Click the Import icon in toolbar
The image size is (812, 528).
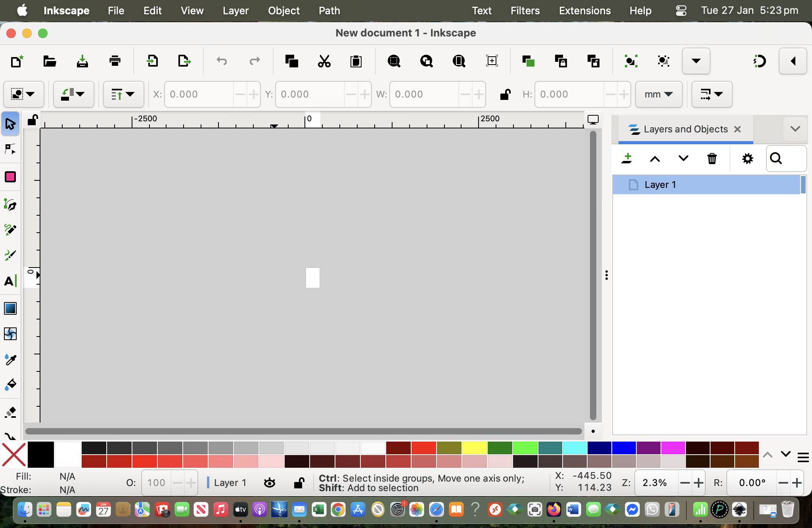point(152,61)
